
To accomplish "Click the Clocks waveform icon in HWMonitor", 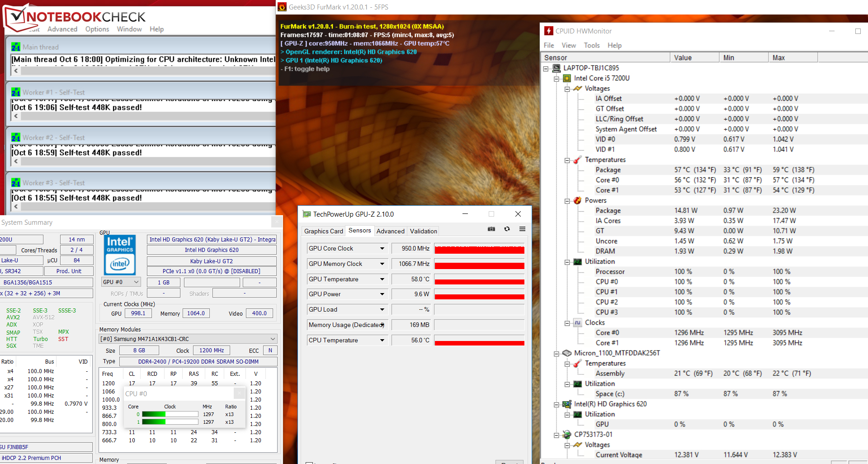I will [578, 322].
